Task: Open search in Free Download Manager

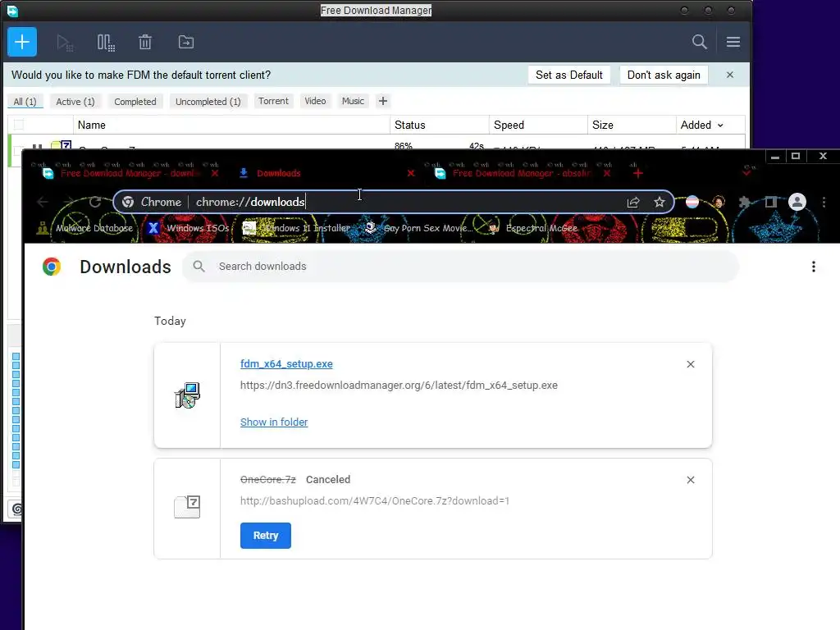Action: [x=699, y=42]
